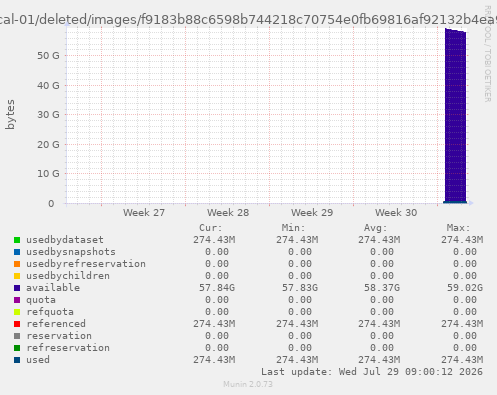The height and width of the screenshot is (395, 497).
Task: Select the reservation legend label
Action: click(59, 336)
